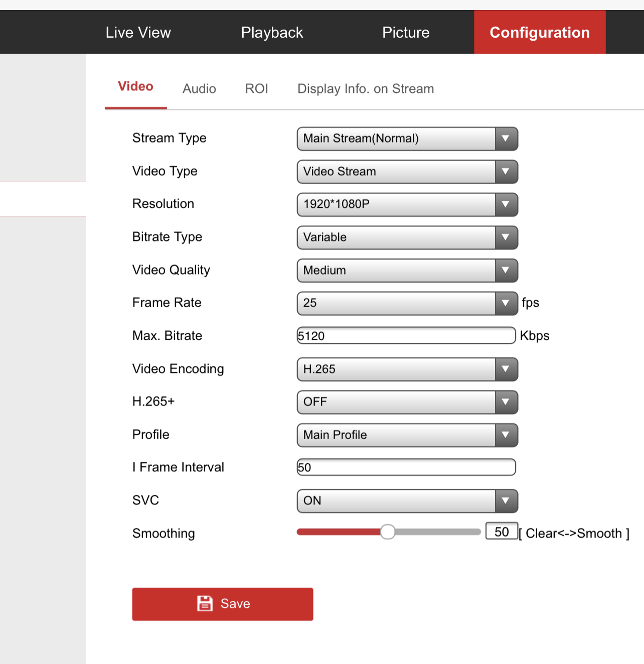Toggle the SVC ON selector
The height and width of the screenshot is (664, 644).
point(407,501)
